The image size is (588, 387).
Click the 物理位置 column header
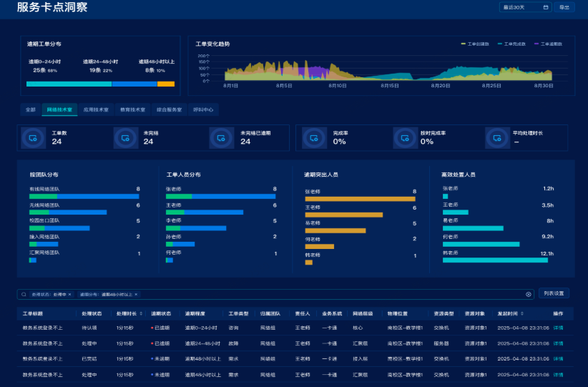(x=398, y=313)
